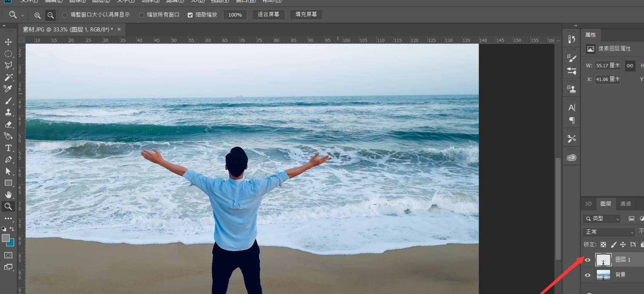This screenshot has height=294, width=644.
Task: Uncheck the scrubby zoom checkbox
Action: click(x=190, y=15)
